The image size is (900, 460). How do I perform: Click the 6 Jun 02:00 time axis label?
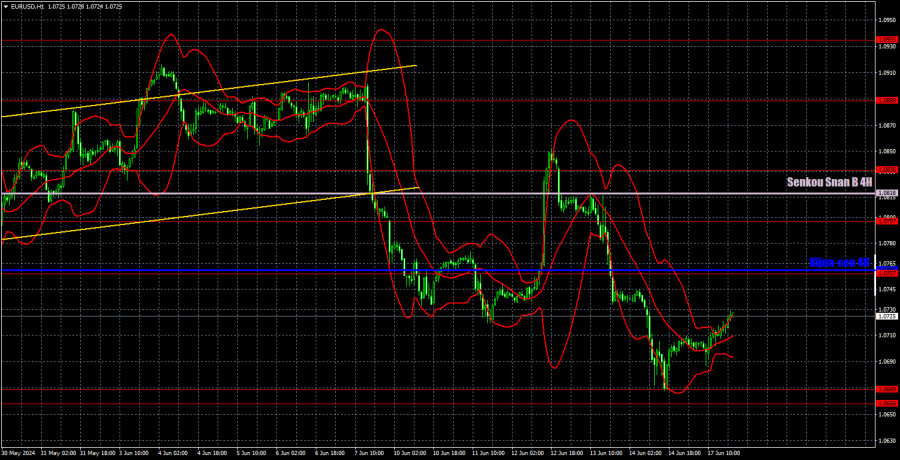[x=291, y=451]
